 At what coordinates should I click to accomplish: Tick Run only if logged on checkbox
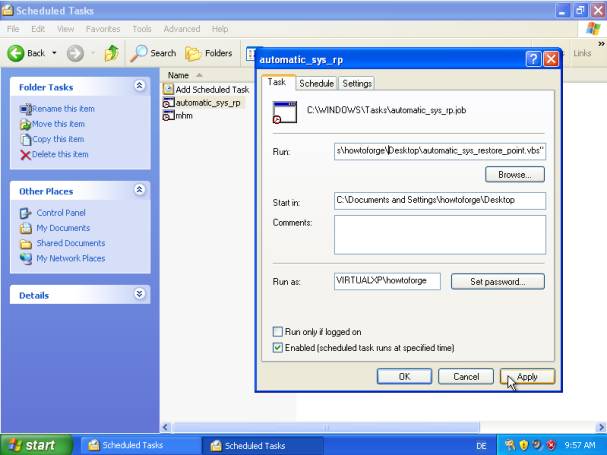[x=278, y=332]
